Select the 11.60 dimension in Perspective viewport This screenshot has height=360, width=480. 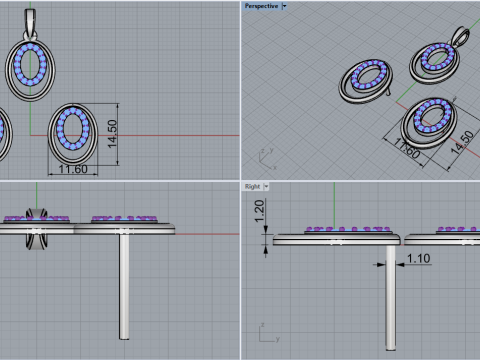click(x=407, y=149)
